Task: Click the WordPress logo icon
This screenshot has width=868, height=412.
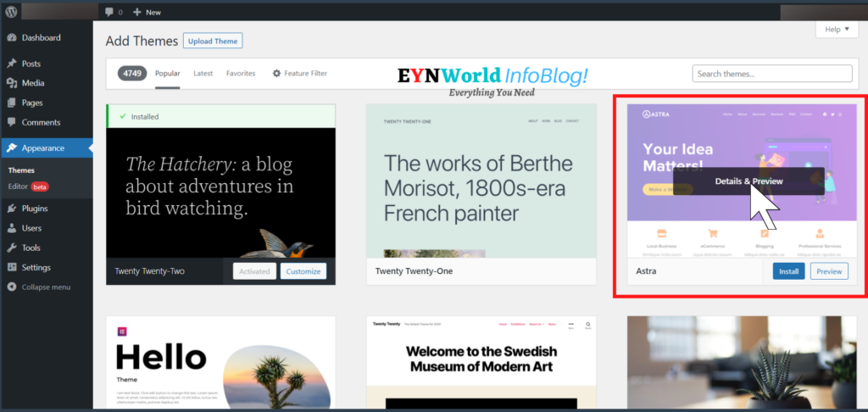Action: (x=12, y=12)
